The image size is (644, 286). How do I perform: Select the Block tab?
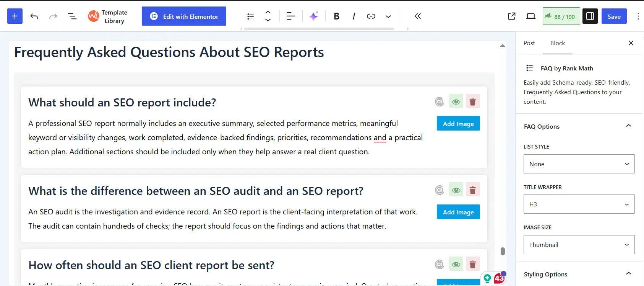click(558, 43)
